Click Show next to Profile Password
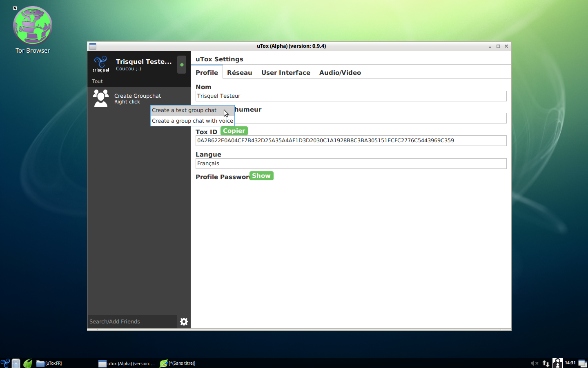Screen dimensions: 588x368 261,176
